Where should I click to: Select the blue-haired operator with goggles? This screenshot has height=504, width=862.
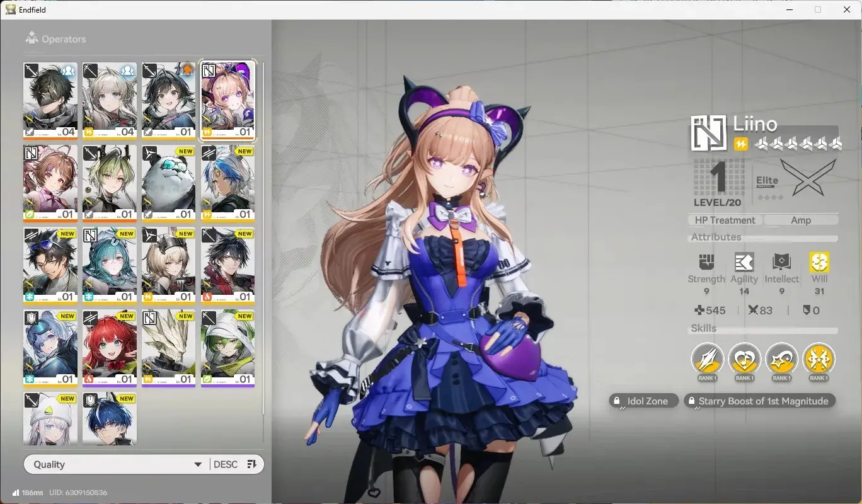click(x=50, y=348)
